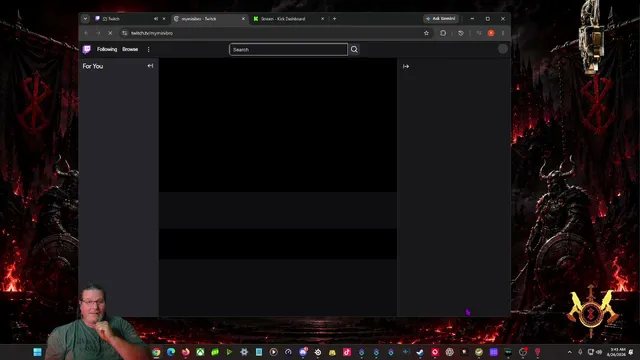
Task: Collapse the chat panel arrow
Action: coord(406,66)
